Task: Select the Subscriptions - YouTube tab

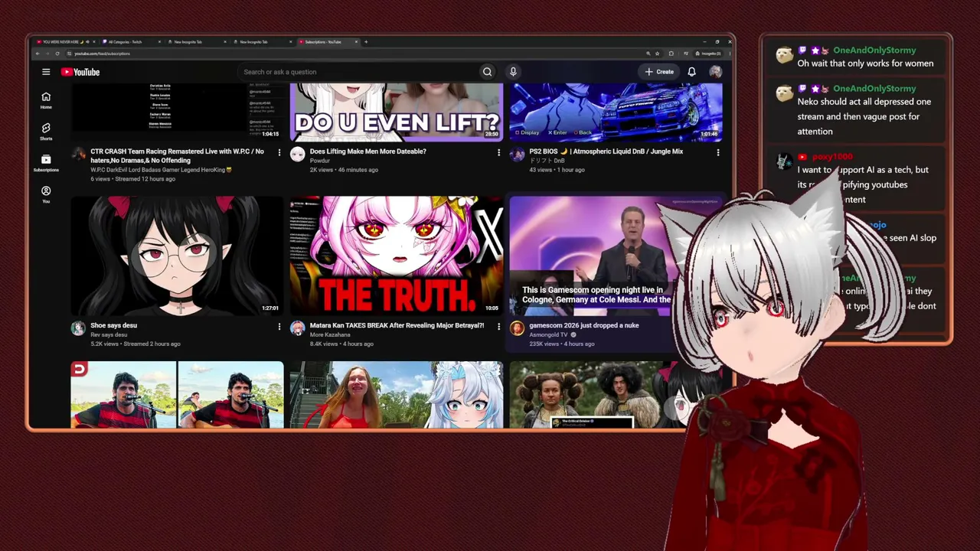Action: (328, 42)
